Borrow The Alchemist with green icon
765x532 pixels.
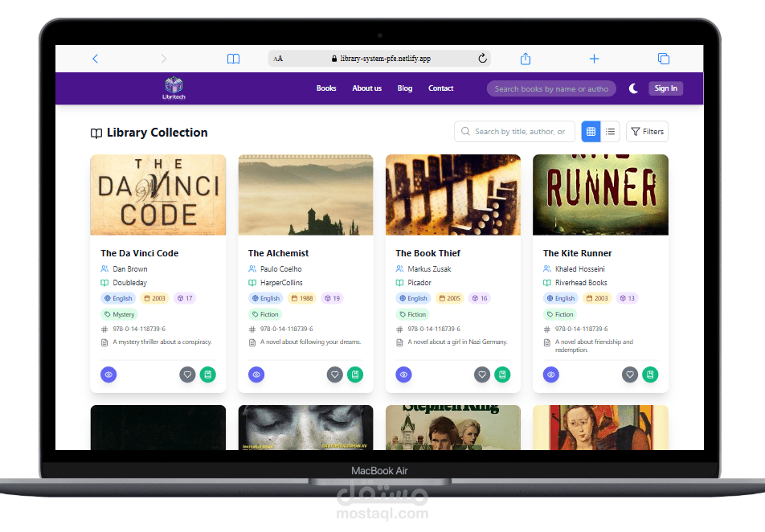355,374
